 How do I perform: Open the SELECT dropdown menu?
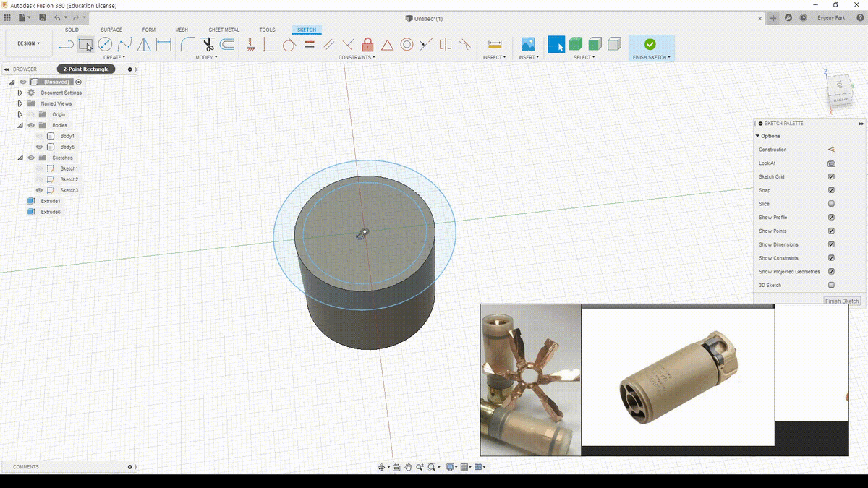point(584,57)
